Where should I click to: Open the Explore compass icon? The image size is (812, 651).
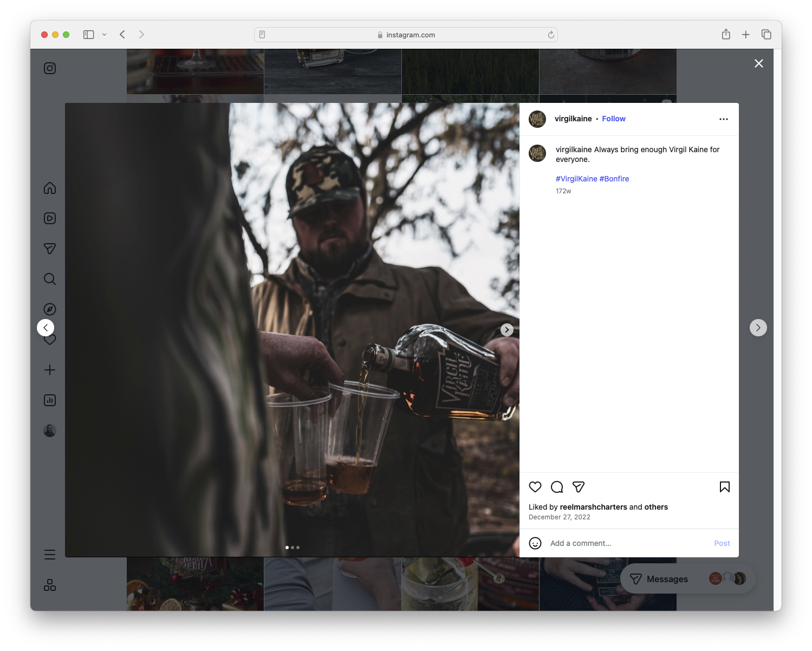49,309
